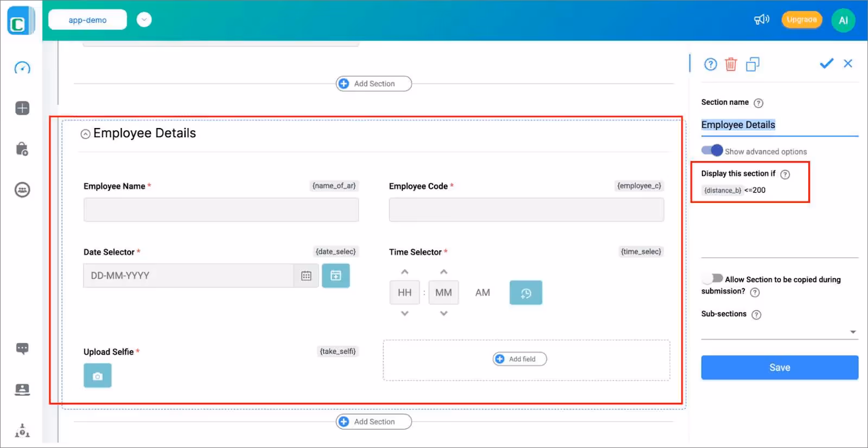Toggle AM period in Time Selector
Viewport: 868px width, 448px height.
482,292
